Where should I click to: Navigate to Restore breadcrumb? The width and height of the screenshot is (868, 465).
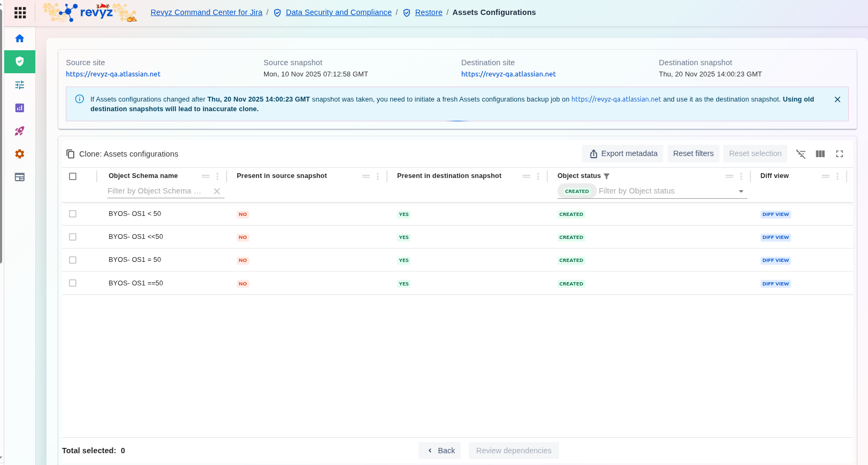coord(429,12)
